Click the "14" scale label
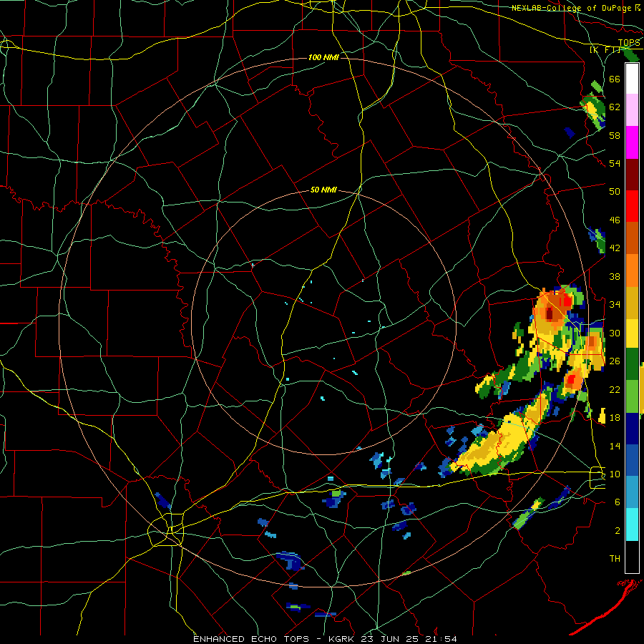The height and width of the screenshot is (644, 644). pos(615,446)
